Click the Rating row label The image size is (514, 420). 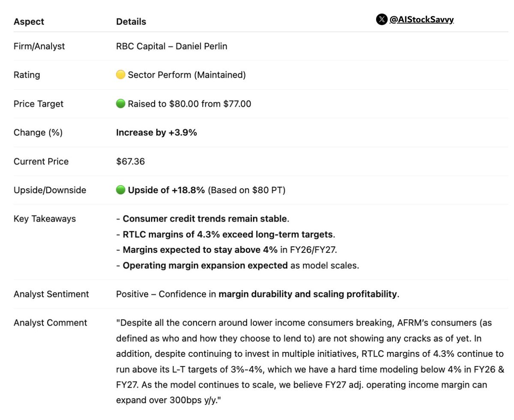[x=27, y=75]
